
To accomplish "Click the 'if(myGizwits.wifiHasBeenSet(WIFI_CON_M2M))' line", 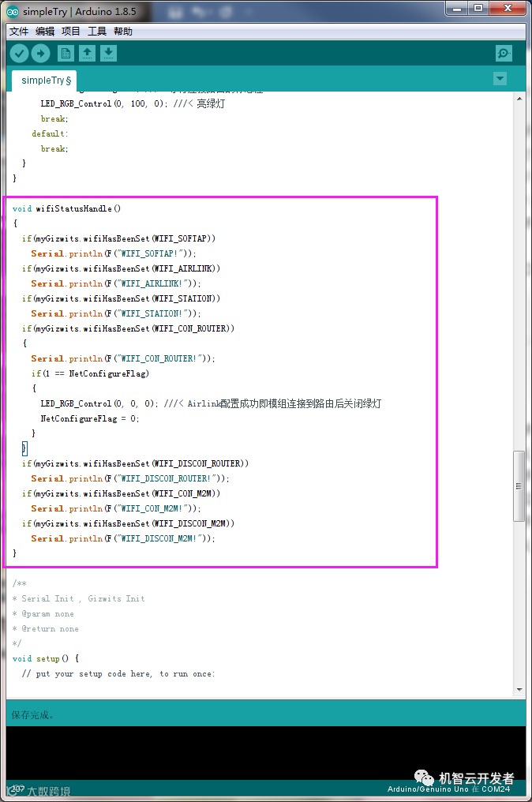I will click(121, 493).
